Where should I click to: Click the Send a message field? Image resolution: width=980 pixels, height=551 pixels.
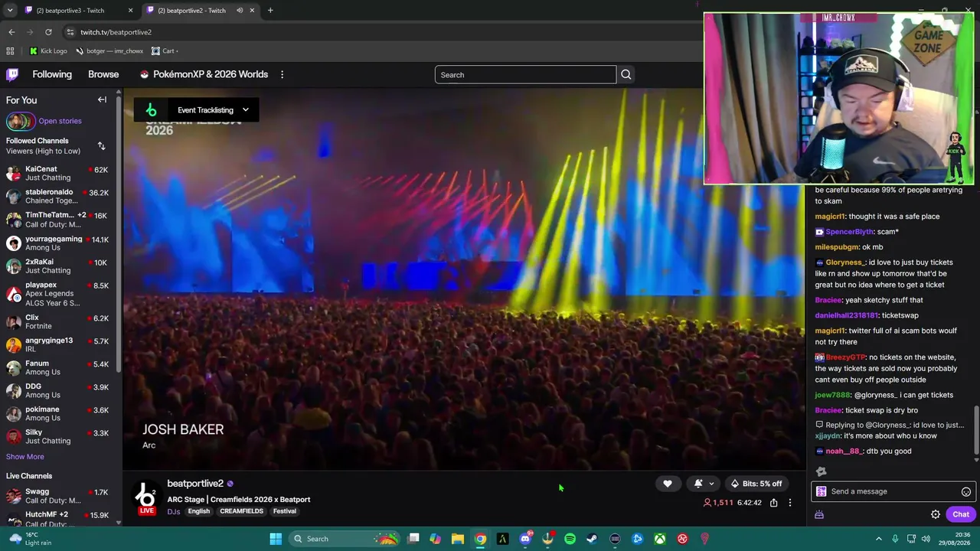(x=893, y=491)
